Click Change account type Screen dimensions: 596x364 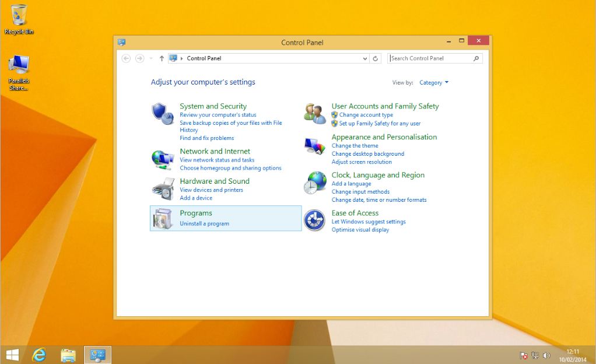(366, 115)
